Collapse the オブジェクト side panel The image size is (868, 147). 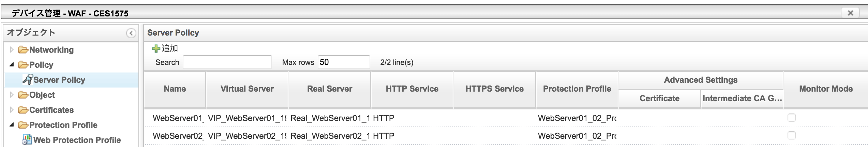click(x=131, y=33)
